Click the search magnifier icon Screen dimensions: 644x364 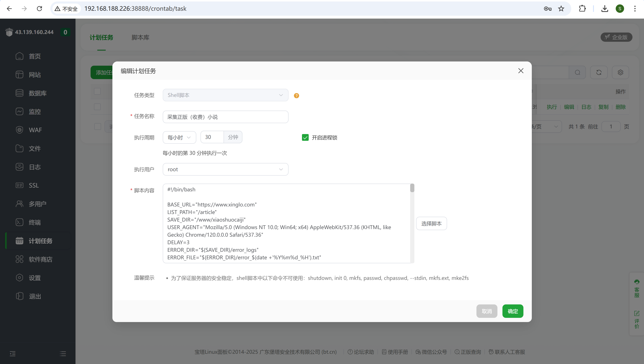[x=577, y=72]
